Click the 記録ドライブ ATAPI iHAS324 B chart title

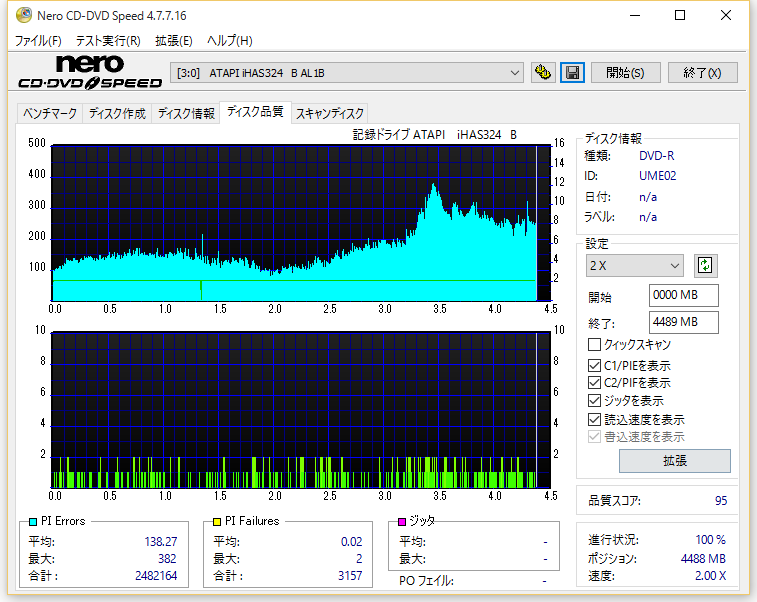coord(435,135)
